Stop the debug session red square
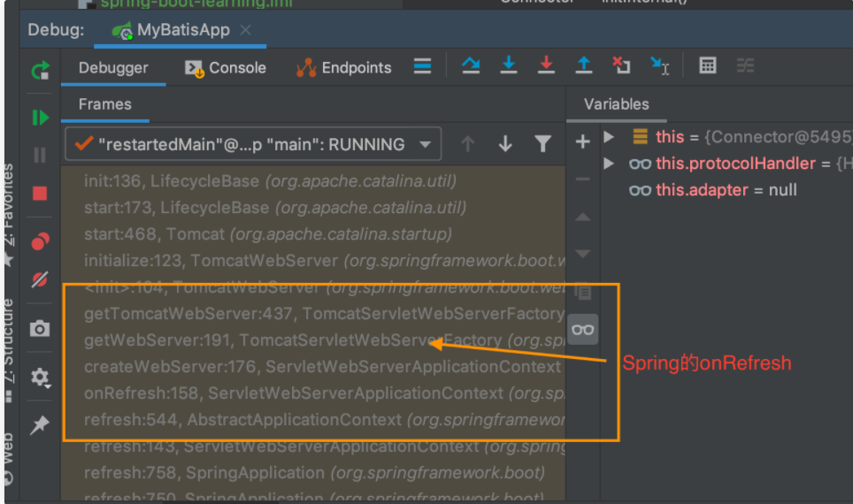 click(40, 194)
